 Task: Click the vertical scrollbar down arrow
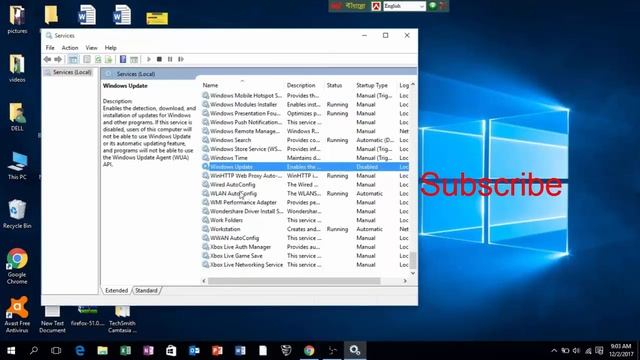413,273
